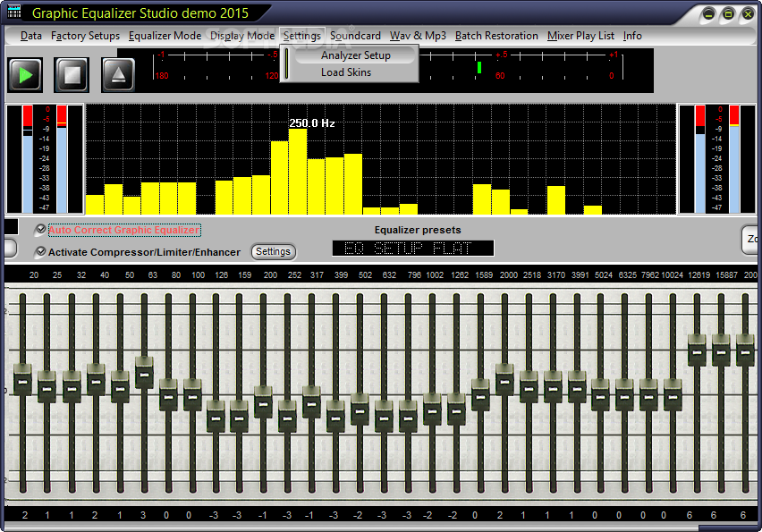Image resolution: width=762 pixels, height=532 pixels.
Task: Click the 3991 Hz band slider knob
Action: pos(577,387)
